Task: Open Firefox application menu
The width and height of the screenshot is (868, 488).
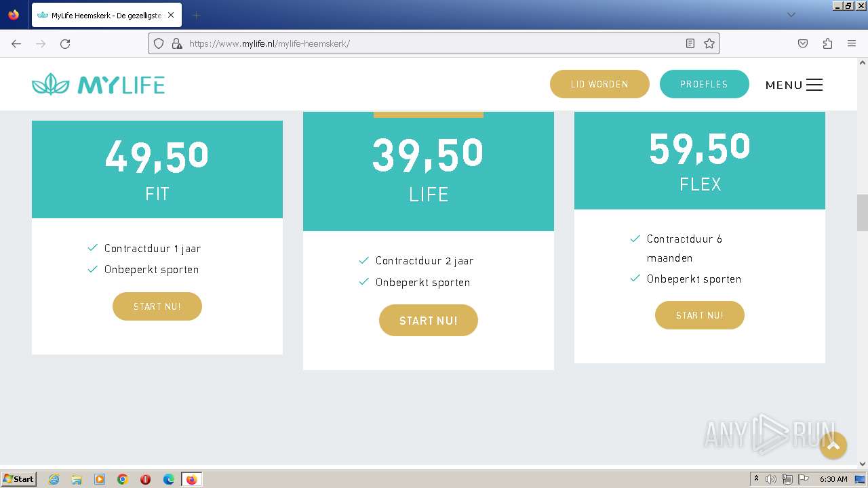Action: pyautogui.click(x=852, y=43)
